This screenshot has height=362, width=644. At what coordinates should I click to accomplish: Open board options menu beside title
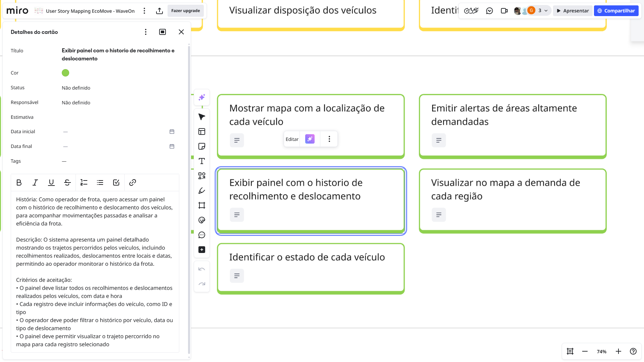point(144,11)
